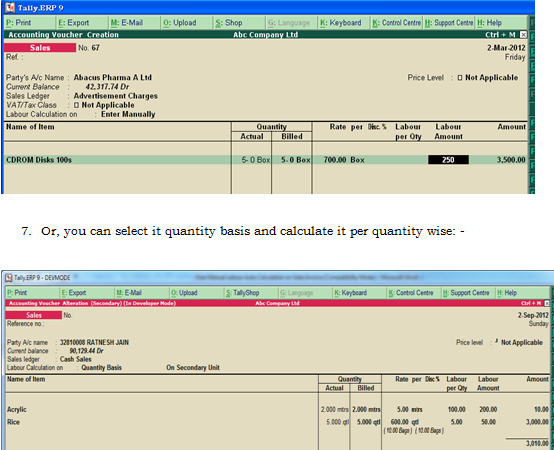Close the Accounting Voucher Creation screen
Image resolution: width=554 pixels, height=450 pixels.
[523, 35]
